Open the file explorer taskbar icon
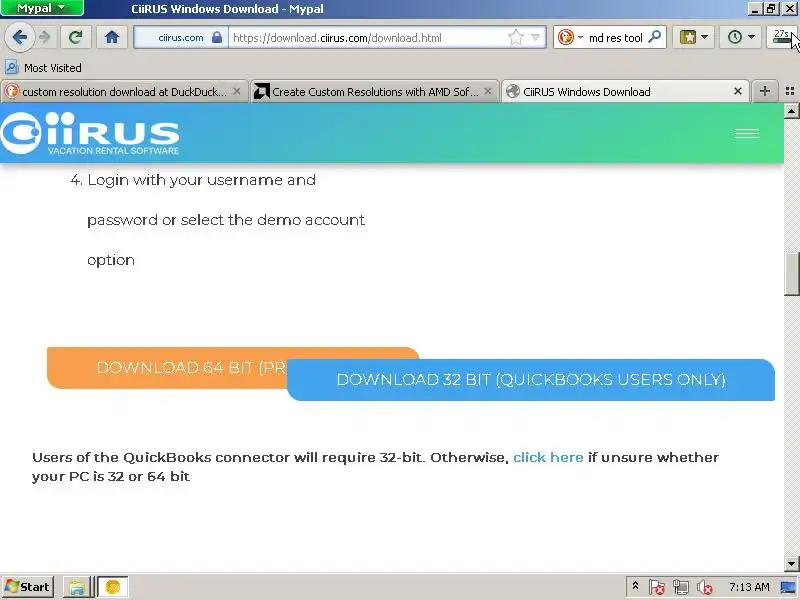800x600 pixels. [x=77, y=587]
